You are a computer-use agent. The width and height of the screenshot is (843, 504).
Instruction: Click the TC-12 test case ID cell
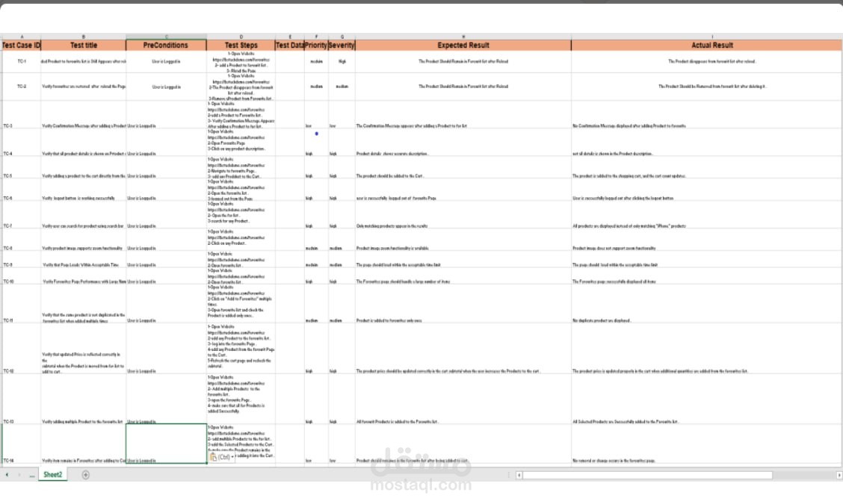click(x=22, y=349)
